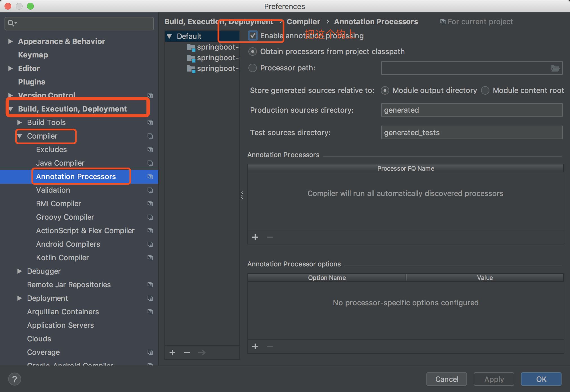Click the help question mark icon
Viewport: 570px width, 392px height.
pyautogui.click(x=15, y=379)
